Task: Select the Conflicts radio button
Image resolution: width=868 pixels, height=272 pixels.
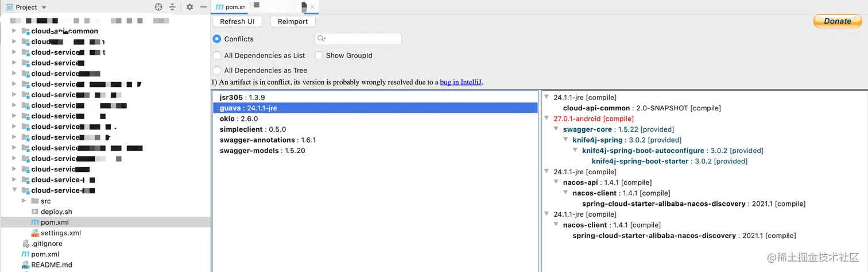Action: tap(216, 39)
